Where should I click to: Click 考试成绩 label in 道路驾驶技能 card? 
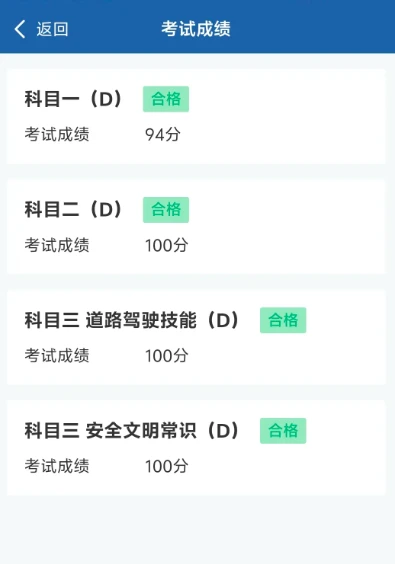tap(57, 356)
